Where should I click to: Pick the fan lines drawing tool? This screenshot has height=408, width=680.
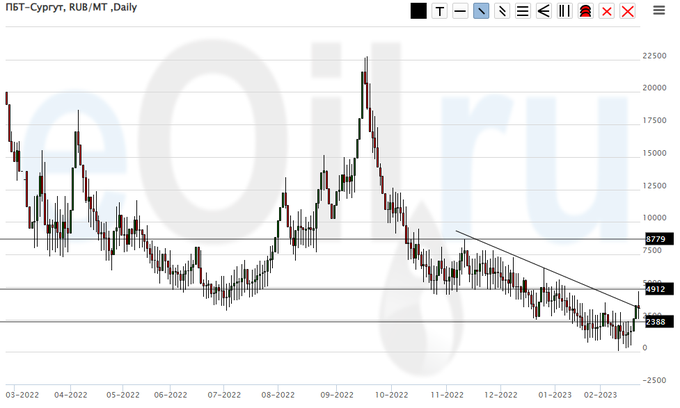pyautogui.click(x=544, y=11)
